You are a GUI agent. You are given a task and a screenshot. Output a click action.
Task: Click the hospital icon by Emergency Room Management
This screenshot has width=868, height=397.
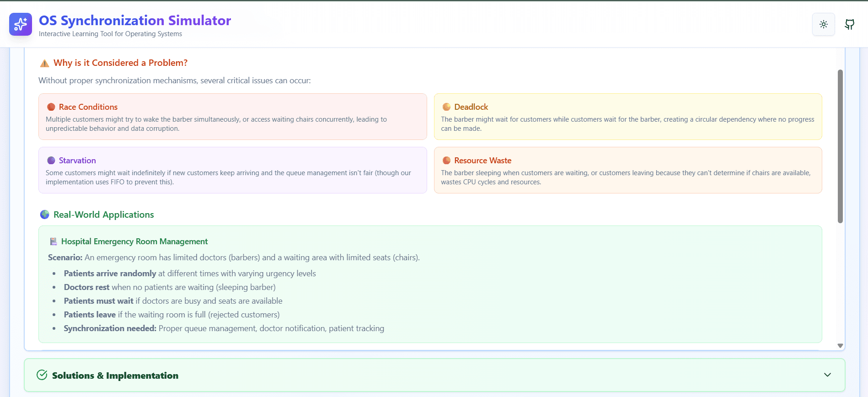tap(54, 241)
